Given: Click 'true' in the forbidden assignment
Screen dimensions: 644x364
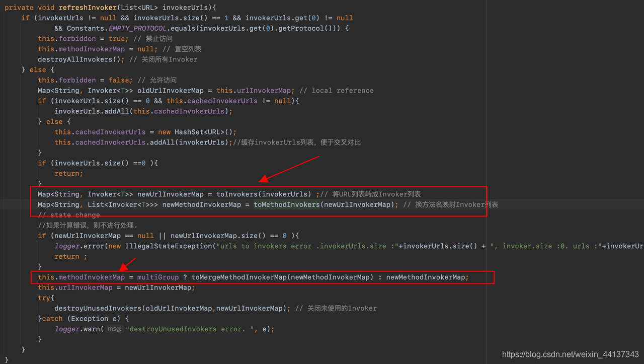Looking at the screenshot, I should pyautogui.click(x=117, y=39).
